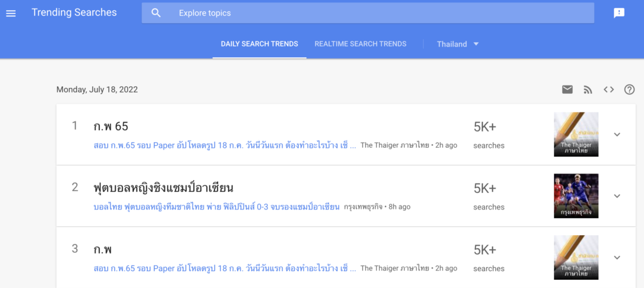Send feedback via the speech bubble icon
This screenshot has width=644, height=288.
[619, 13]
